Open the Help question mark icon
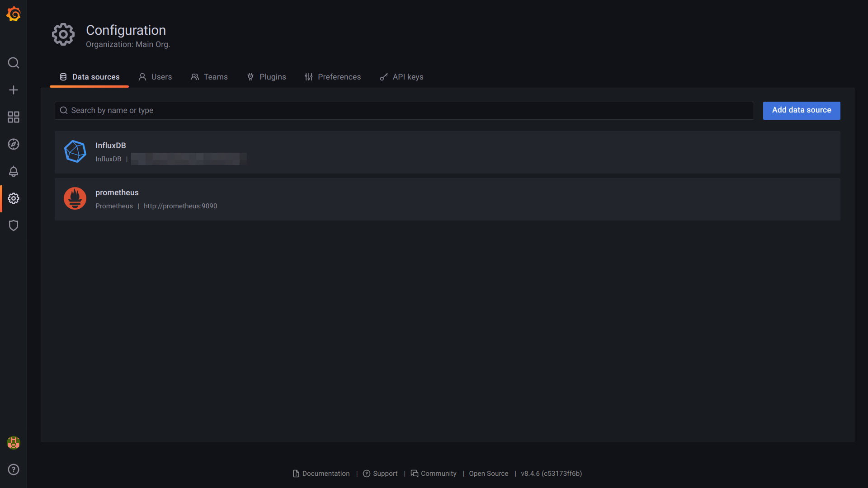This screenshot has height=488, width=868. pyautogui.click(x=14, y=469)
